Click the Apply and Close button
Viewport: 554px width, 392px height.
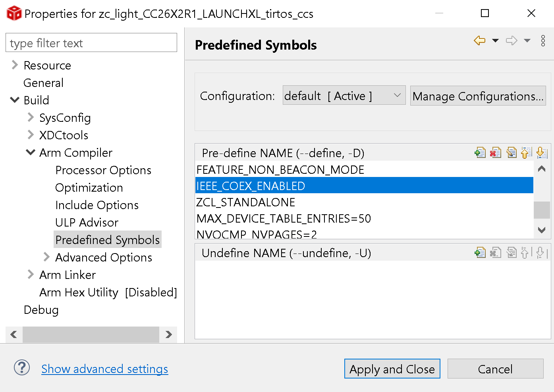click(x=392, y=369)
